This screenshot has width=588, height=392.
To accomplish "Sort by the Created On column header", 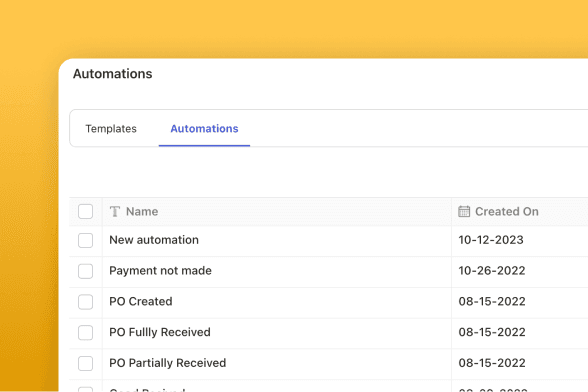I will pyautogui.click(x=507, y=212).
